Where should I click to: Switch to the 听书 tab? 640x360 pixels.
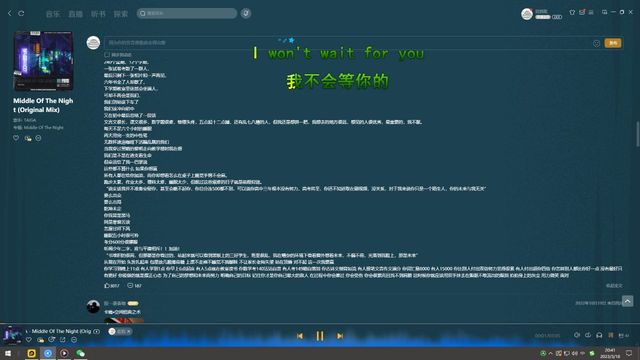(x=98, y=14)
